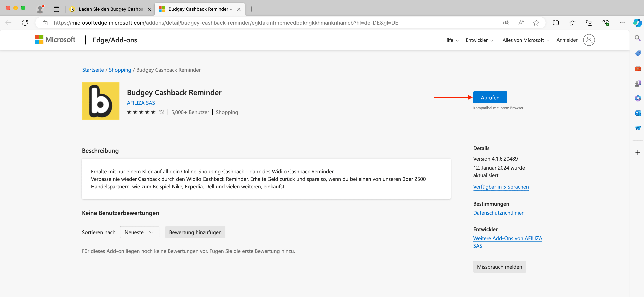Click the Bewertung hinzufügen button
The width and height of the screenshot is (644, 297).
tap(195, 232)
